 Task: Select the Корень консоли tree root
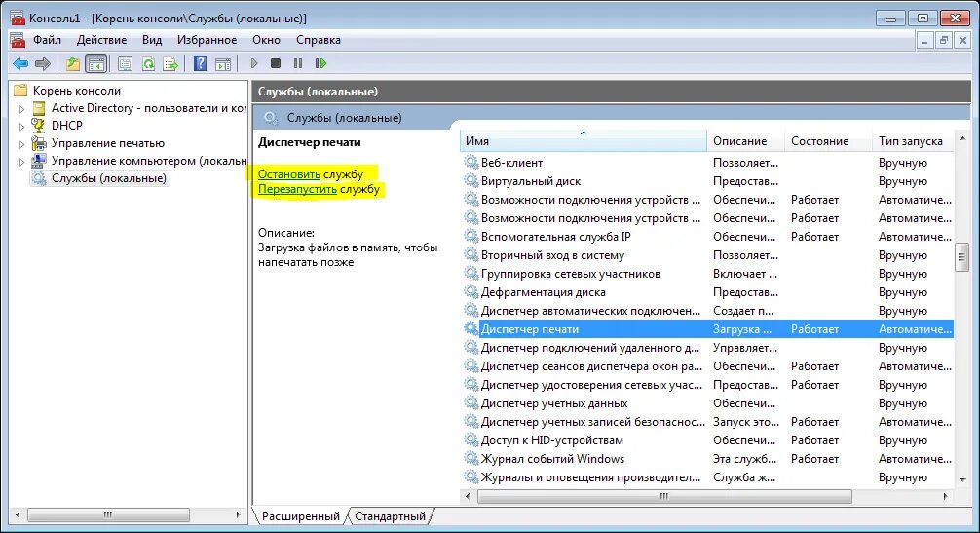(76, 91)
